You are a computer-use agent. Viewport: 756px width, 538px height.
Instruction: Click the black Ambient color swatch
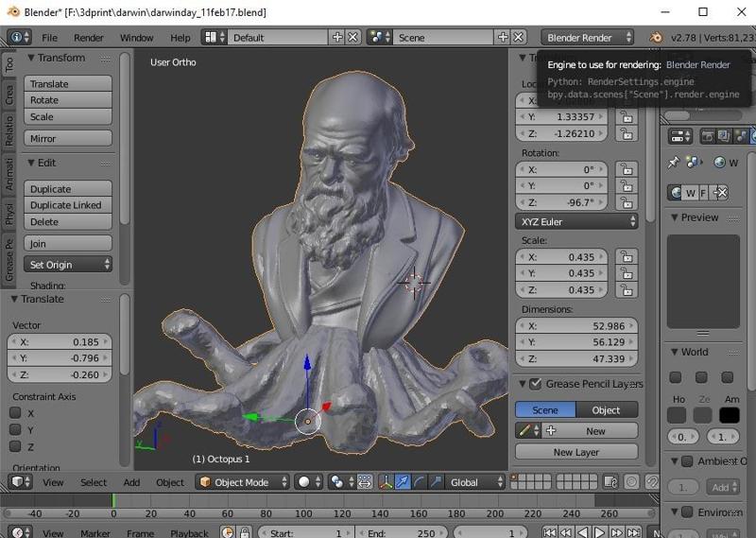pyautogui.click(x=729, y=415)
